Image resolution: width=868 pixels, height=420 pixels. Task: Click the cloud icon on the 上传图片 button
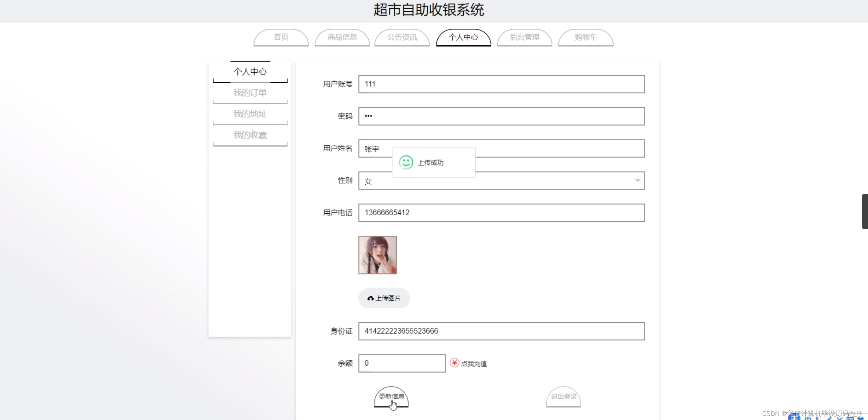coord(370,298)
